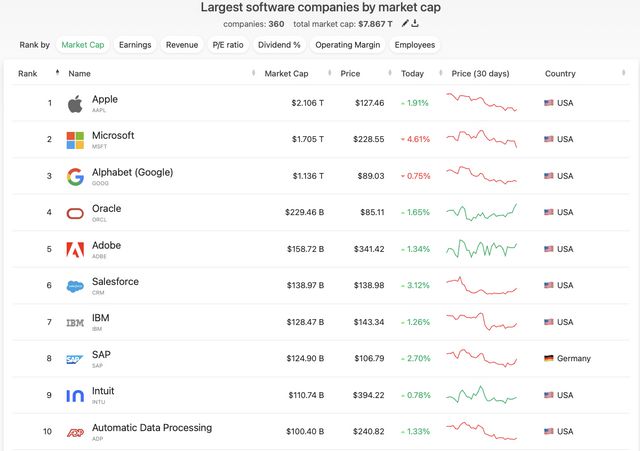The image size is (640, 451).
Task: Click the Germany country label
Action: [574, 358]
